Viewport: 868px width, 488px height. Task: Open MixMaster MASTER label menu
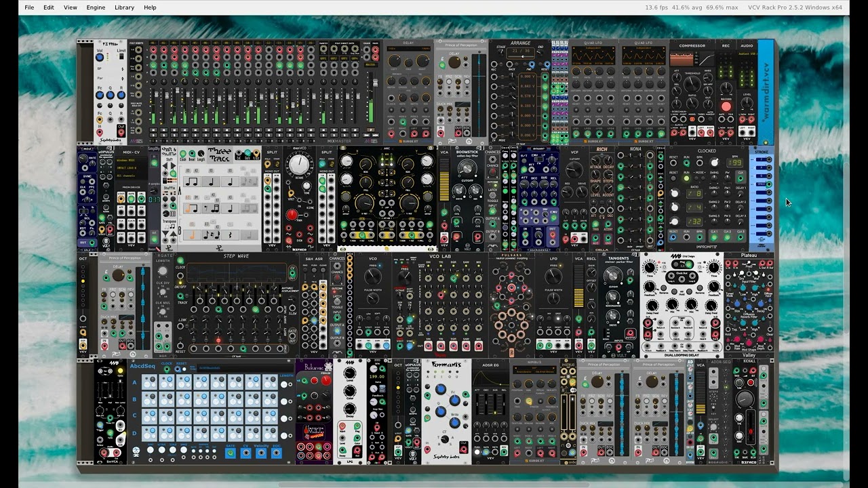pos(371,65)
